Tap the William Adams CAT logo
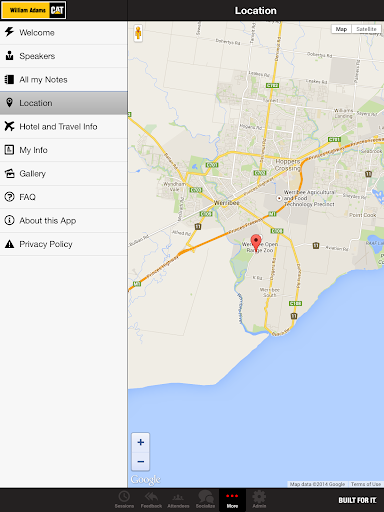Image resolution: width=384 pixels, height=512 pixels. tap(33, 10)
